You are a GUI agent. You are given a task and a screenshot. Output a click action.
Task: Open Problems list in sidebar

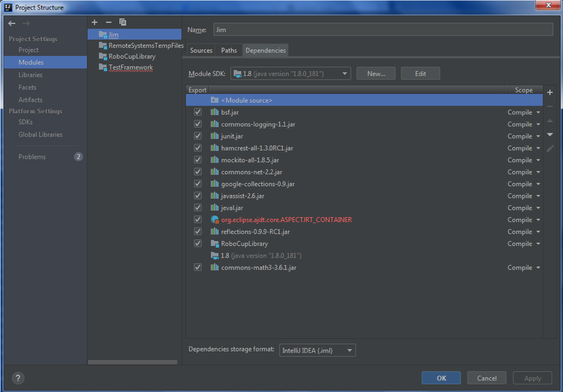point(32,157)
